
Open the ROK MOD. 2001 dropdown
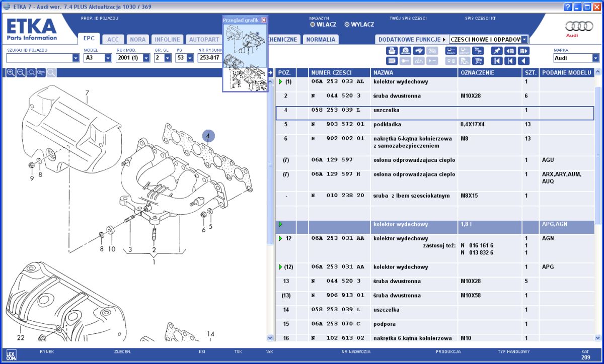pyautogui.click(x=146, y=58)
